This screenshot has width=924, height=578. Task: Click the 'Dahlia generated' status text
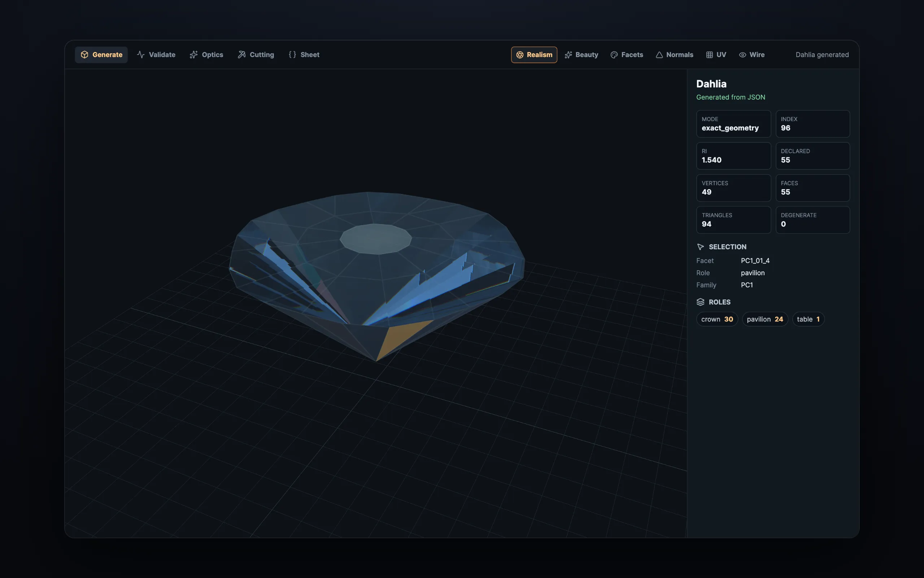point(822,55)
